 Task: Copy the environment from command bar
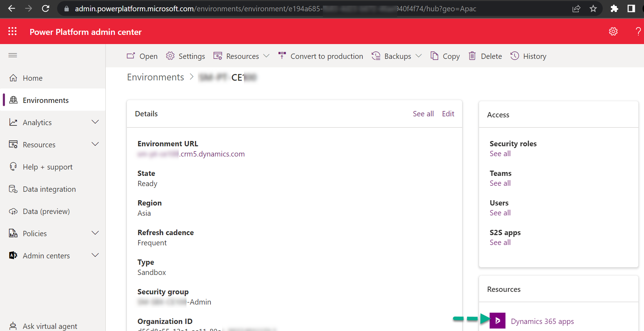(445, 56)
